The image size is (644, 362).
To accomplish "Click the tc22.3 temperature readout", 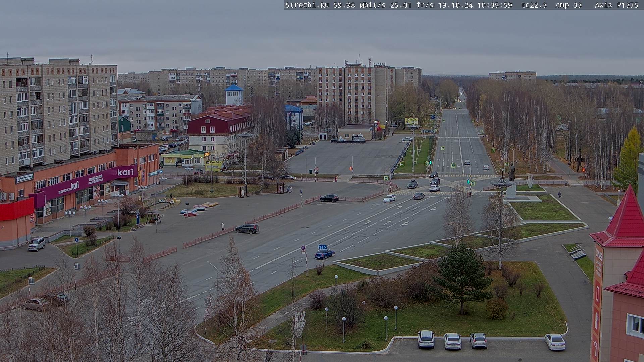I will (534, 5).
